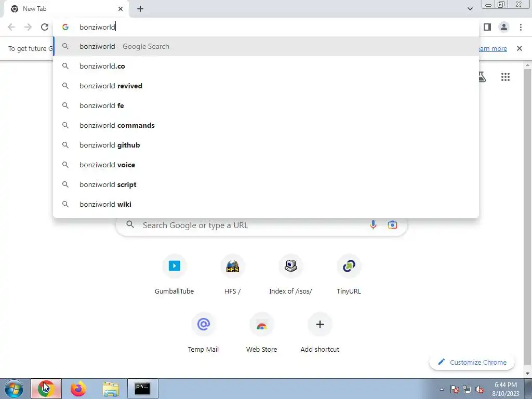Choose the 'bonziworld script' suggestion

[x=266, y=184]
